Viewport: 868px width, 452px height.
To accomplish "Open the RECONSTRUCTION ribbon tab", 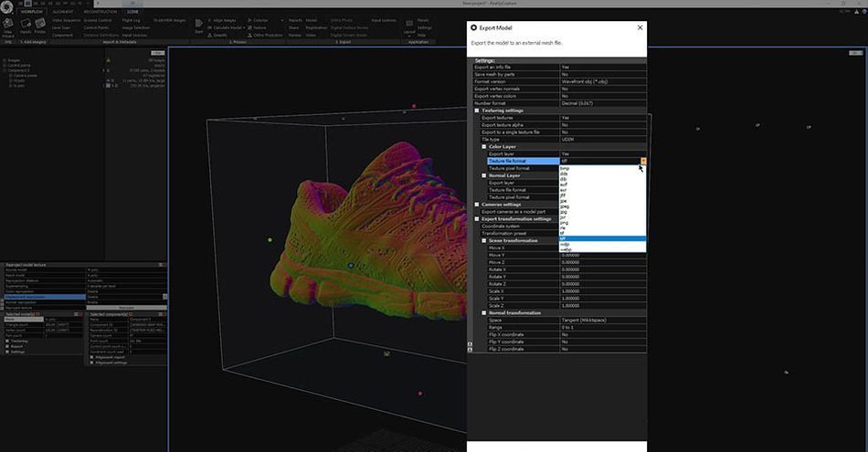I will click(x=99, y=11).
